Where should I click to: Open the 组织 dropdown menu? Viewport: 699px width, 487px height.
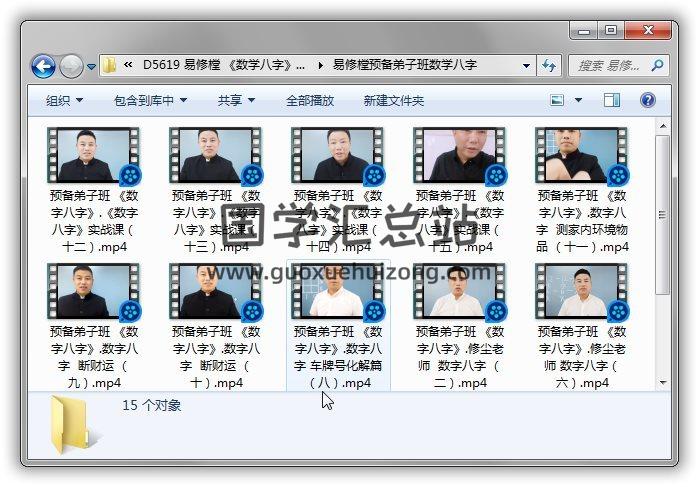(64, 101)
